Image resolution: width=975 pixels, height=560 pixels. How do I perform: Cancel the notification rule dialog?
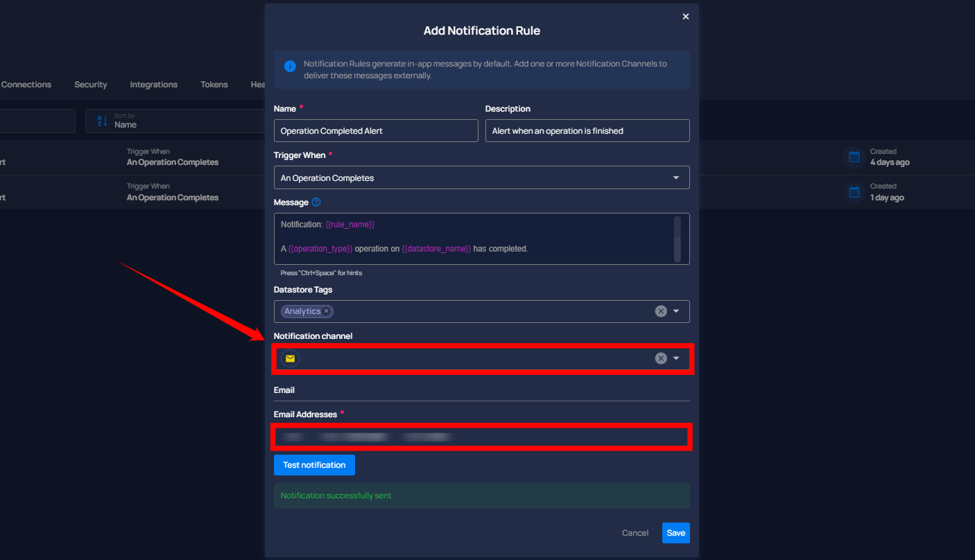pos(635,533)
